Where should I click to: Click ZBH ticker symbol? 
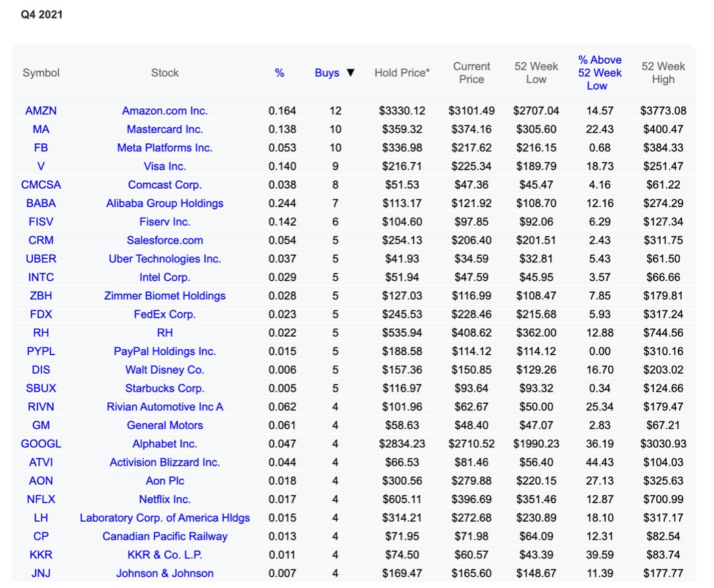[x=41, y=295]
